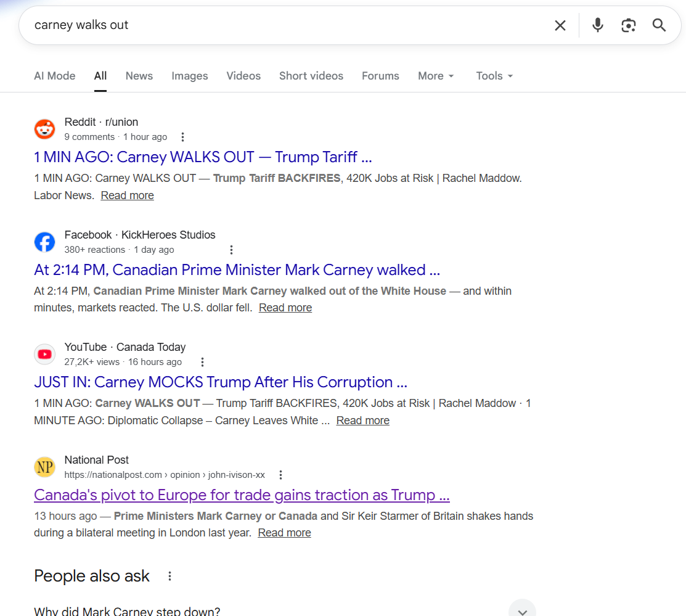
Task: Click into the search text field
Action: [277, 25]
